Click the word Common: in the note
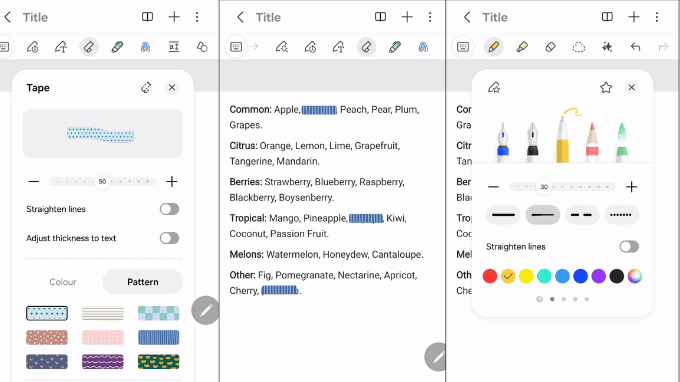The image size is (680, 382). (251, 110)
